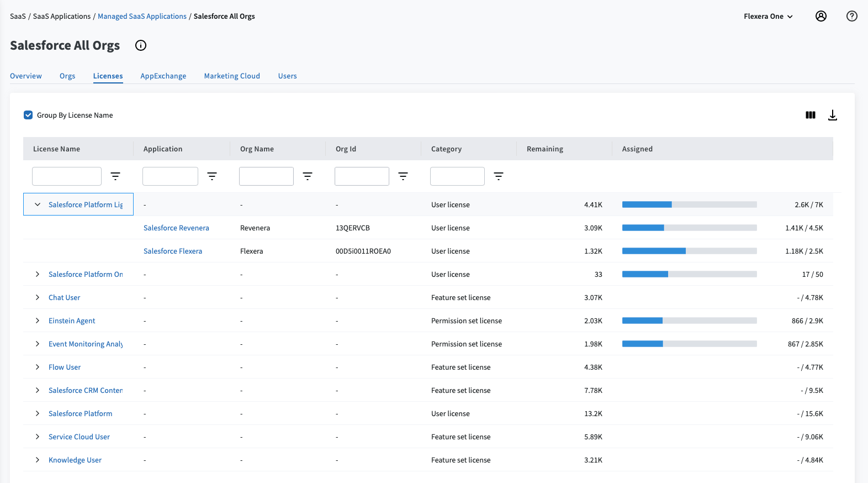Click Managed SaaS Applications breadcrumb link
The image size is (868, 483).
tap(142, 17)
